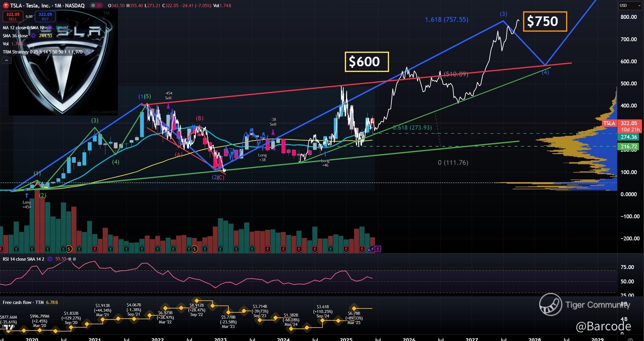Click the $1.832B Sep '20 cash flow label
This screenshot has width=644, height=341.
click(x=71, y=318)
